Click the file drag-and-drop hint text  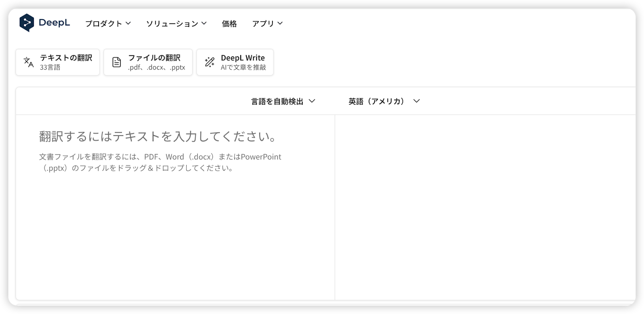click(160, 162)
